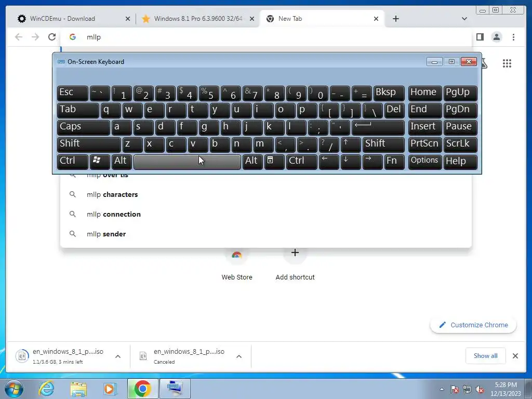Click Windows logo key on keyboard
532x399 pixels.
click(100, 162)
